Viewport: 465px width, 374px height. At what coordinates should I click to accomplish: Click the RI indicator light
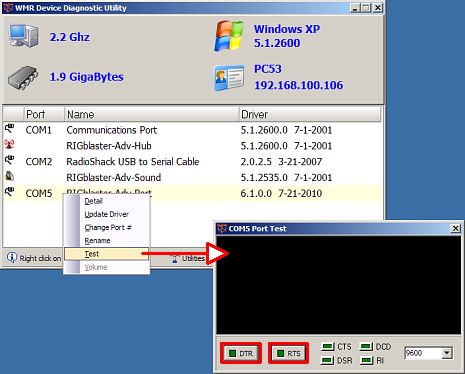point(367,360)
